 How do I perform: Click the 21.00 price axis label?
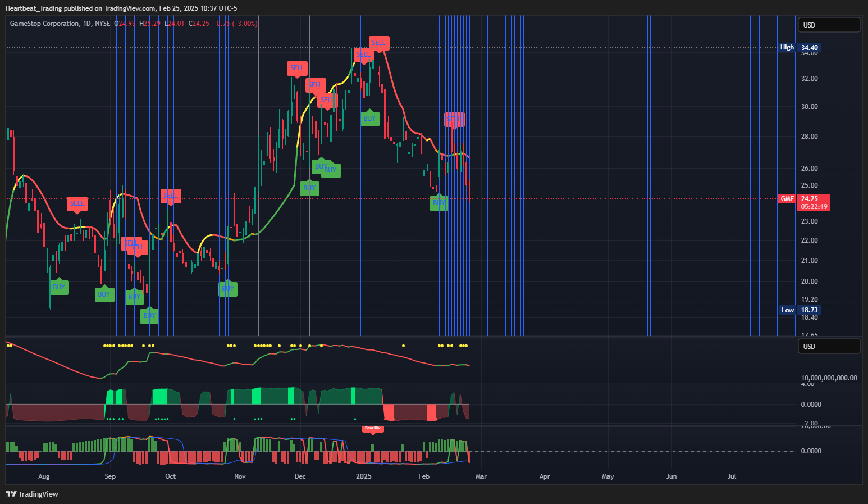[810, 261]
